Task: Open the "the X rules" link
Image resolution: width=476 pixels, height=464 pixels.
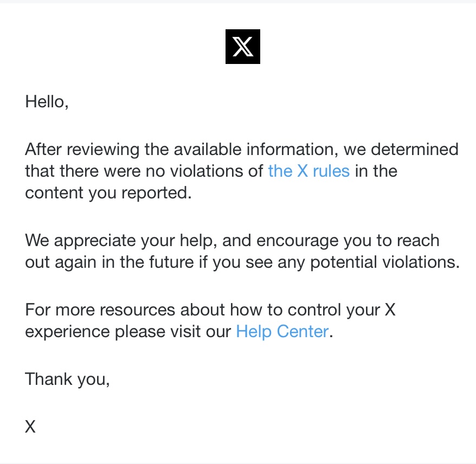Action: pyautogui.click(x=308, y=171)
